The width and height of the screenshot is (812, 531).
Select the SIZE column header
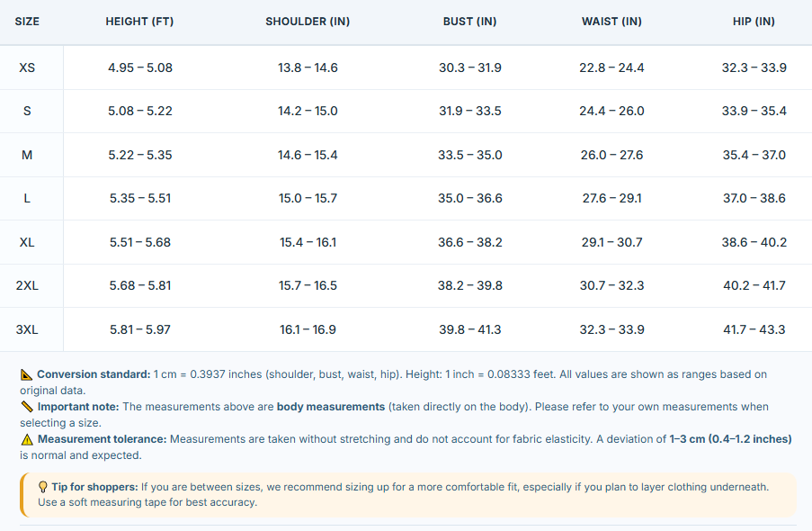[x=27, y=22]
